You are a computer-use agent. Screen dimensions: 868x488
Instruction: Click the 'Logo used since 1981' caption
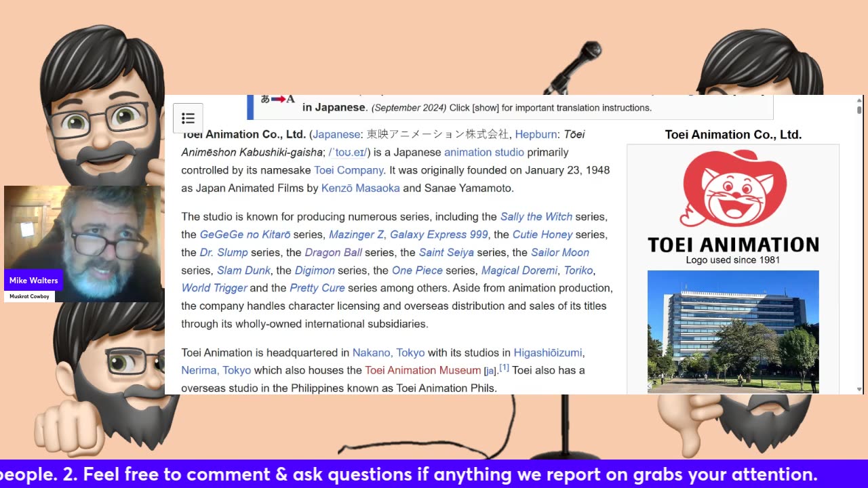pyautogui.click(x=733, y=260)
